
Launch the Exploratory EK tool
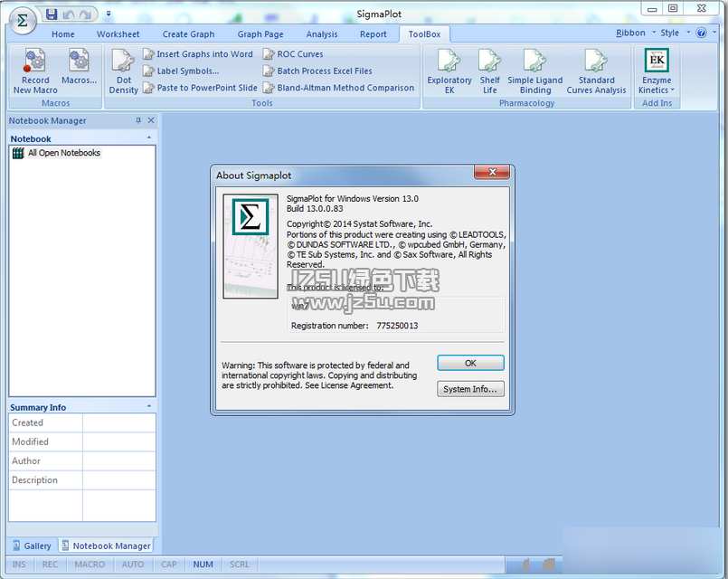tap(449, 71)
